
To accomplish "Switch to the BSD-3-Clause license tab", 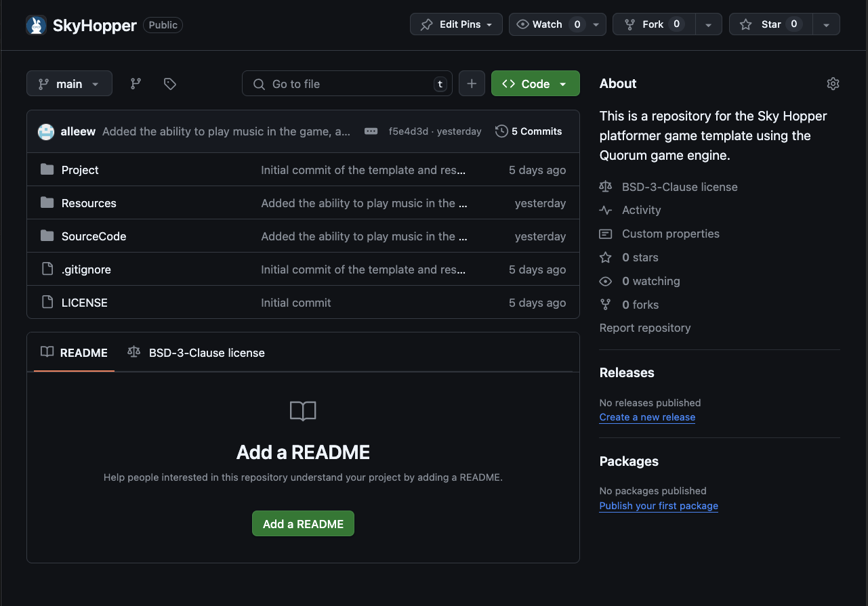I will click(x=197, y=352).
